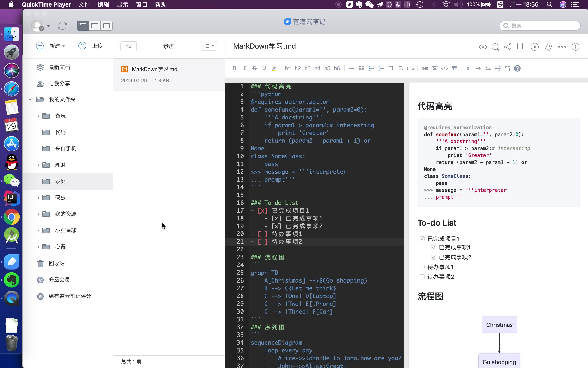588x368 pixels.
Task: Insert an unchecked to-do box
Action: 391,68
